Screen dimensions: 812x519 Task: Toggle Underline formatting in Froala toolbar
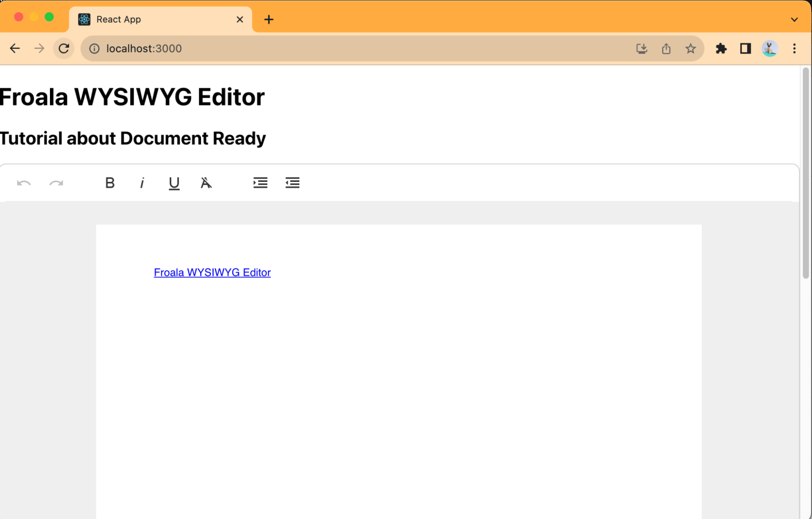point(174,183)
